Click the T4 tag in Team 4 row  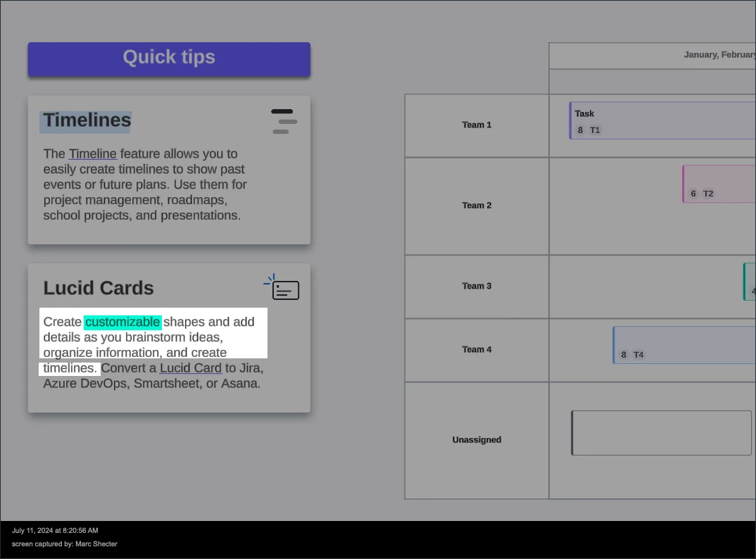(638, 355)
